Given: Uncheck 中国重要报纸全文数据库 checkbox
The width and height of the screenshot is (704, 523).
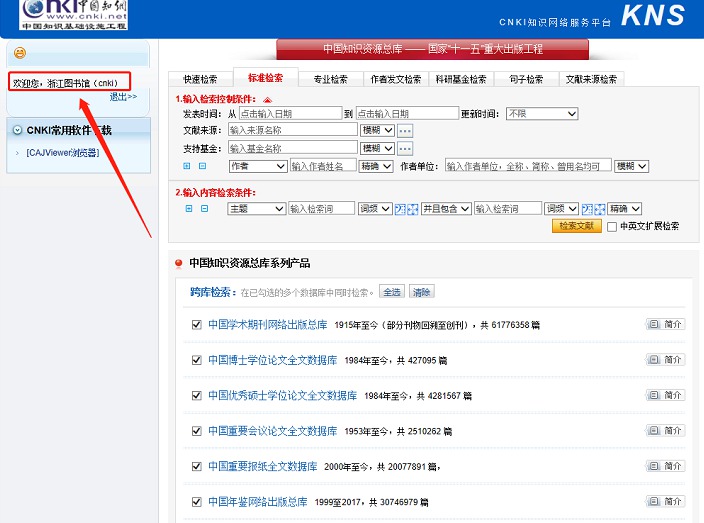Looking at the screenshot, I should click(196, 466).
